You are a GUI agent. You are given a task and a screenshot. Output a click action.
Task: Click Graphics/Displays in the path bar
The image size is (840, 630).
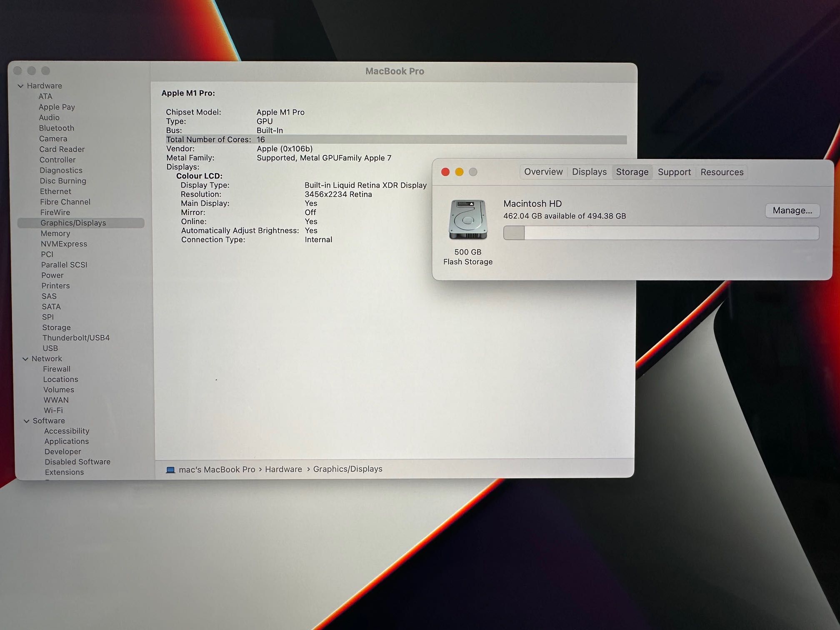coord(347,469)
